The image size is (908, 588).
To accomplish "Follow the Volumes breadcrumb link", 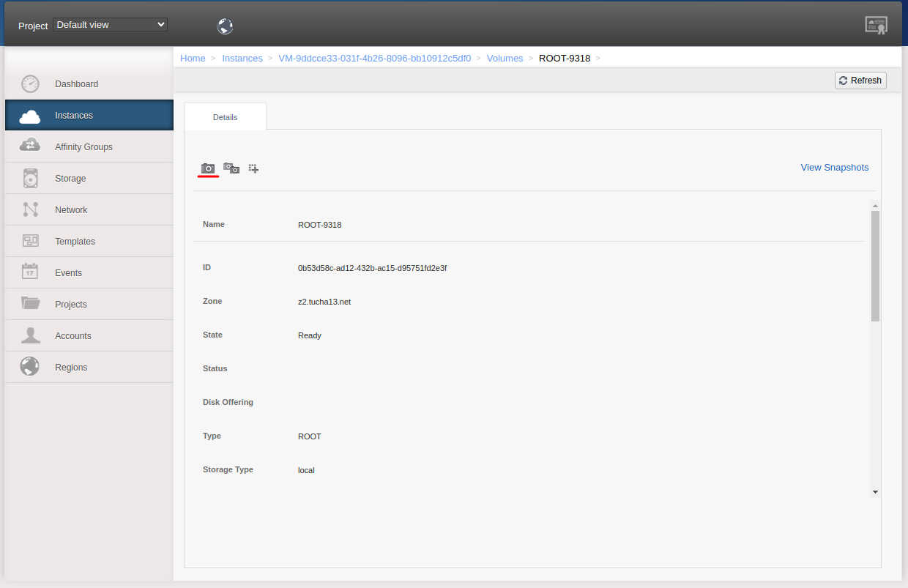I will point(505,58).
